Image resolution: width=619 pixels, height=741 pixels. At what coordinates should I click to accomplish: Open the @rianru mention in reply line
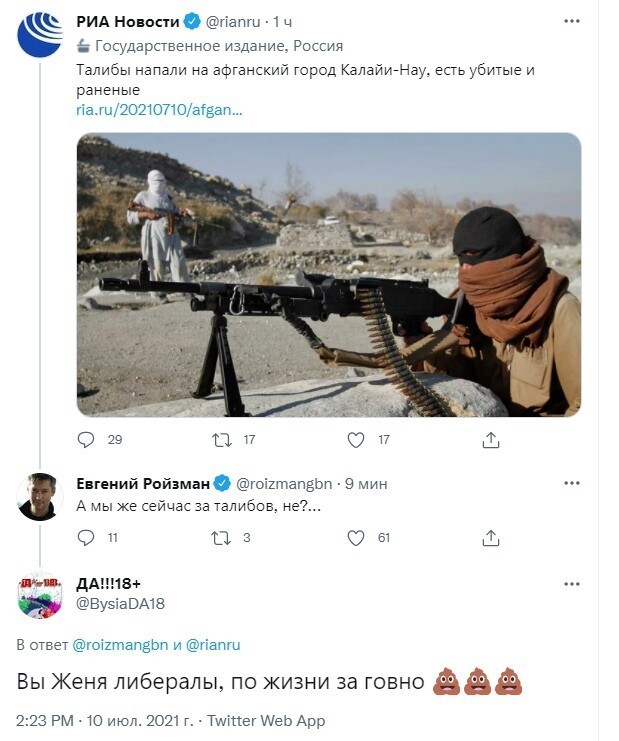(x=213, y=645)
